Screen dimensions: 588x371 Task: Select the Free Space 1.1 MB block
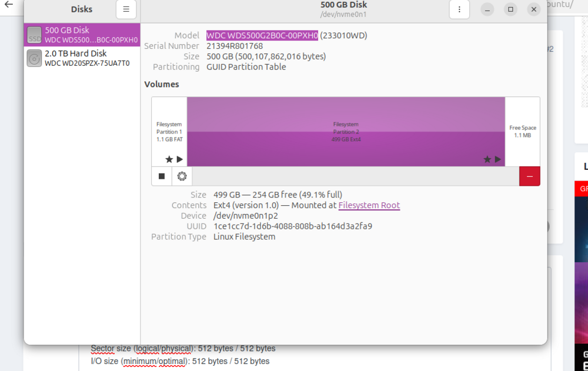pos(522,131)
